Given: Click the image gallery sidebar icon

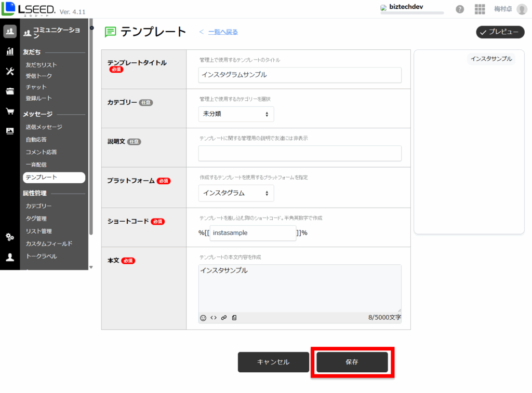Looking at the screenshot, I should 10,131.
